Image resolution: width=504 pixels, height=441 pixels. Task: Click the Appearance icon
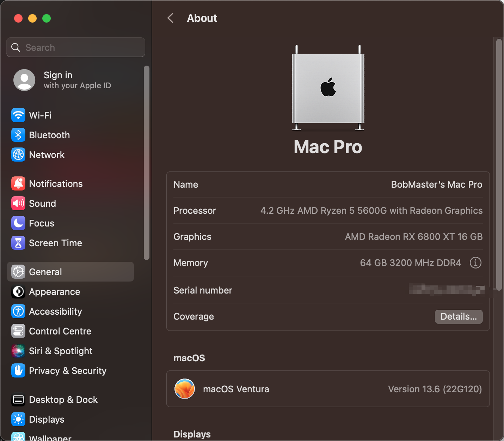[18, 291]
